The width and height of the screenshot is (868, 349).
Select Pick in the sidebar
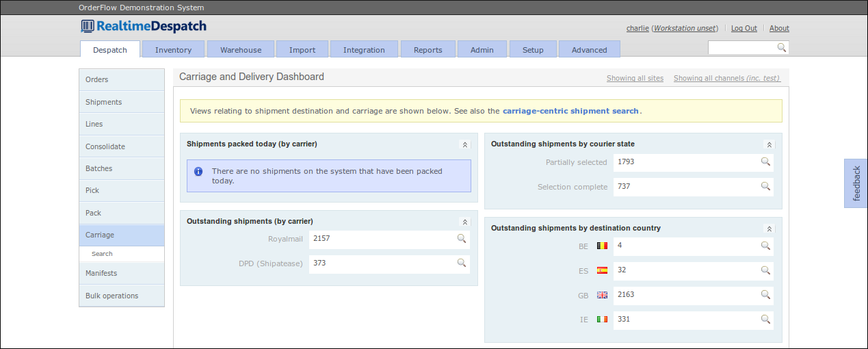click(122, 190)
